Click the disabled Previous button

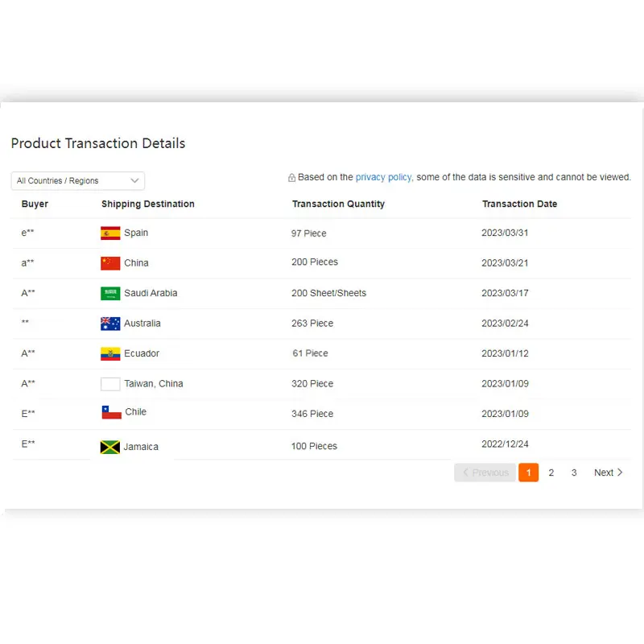click(485, 473)
